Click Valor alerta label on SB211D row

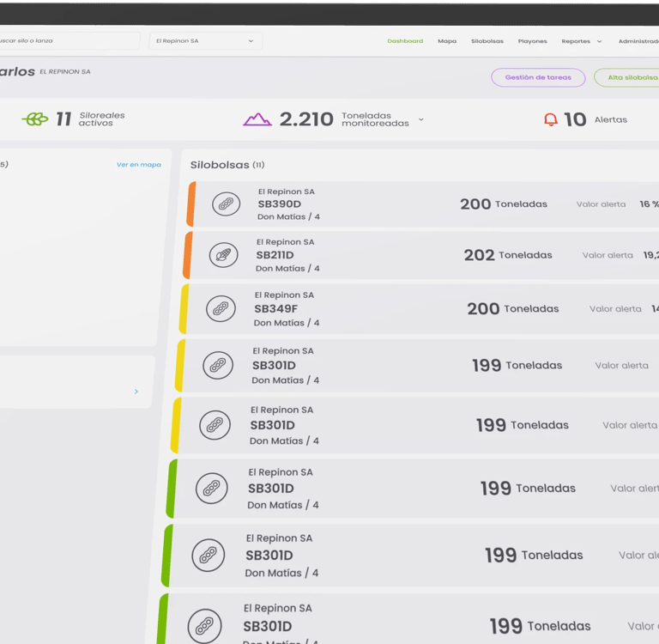(608, 255)
